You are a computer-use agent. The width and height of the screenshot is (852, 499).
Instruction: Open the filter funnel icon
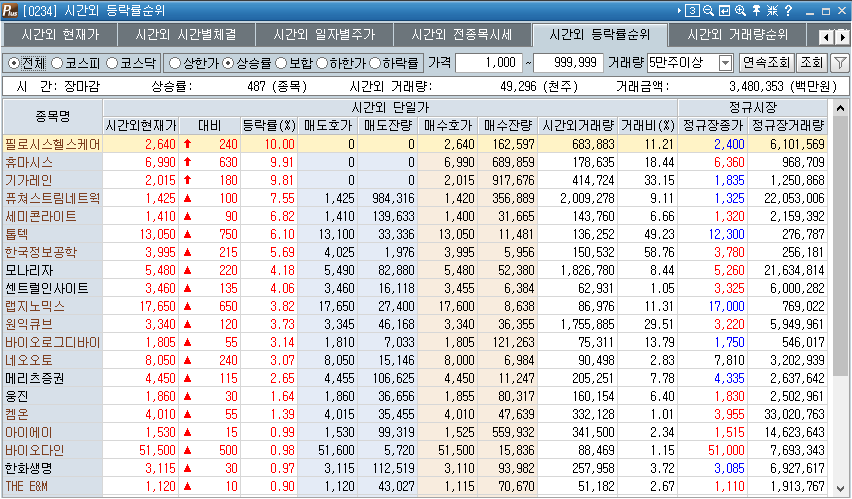[840, 63]
